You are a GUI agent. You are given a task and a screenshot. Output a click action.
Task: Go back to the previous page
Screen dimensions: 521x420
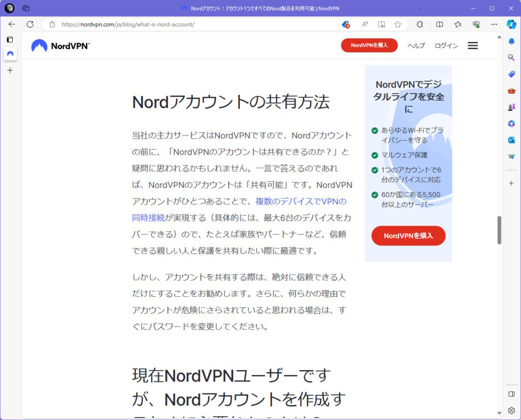pyautogui.click(x=12, y=24)
